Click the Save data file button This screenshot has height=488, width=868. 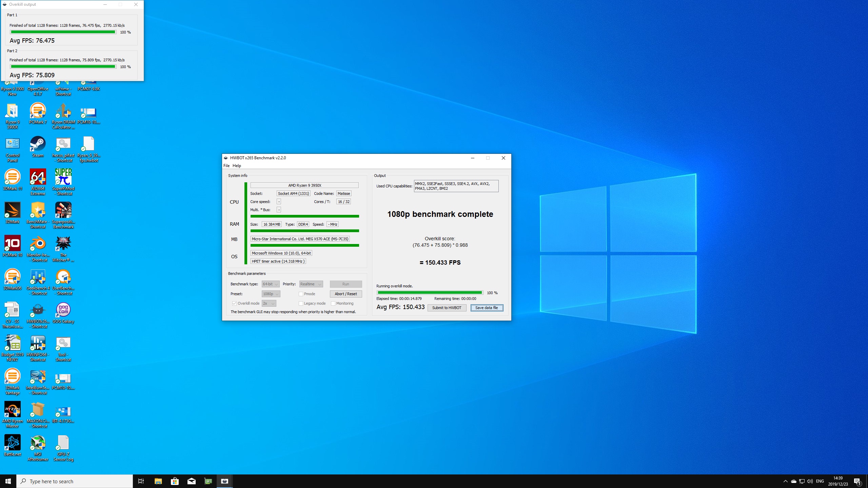pos(487,308)
